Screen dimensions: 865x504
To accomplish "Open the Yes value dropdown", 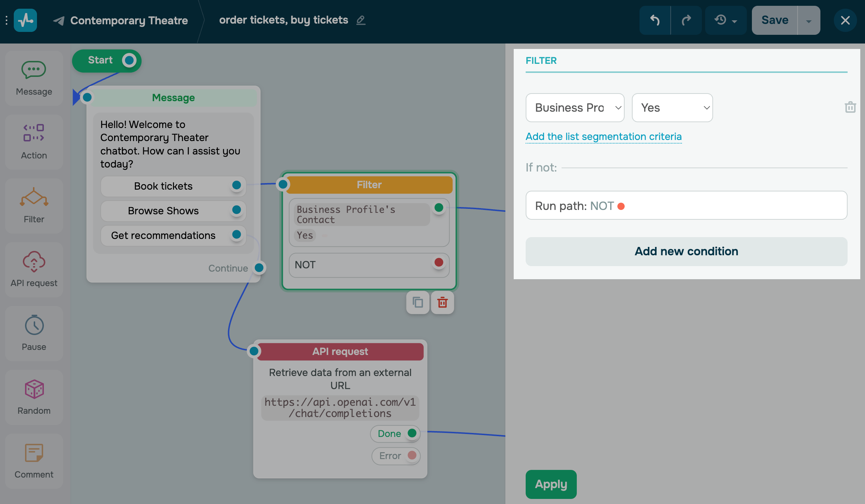I will (x=672, y=107).
